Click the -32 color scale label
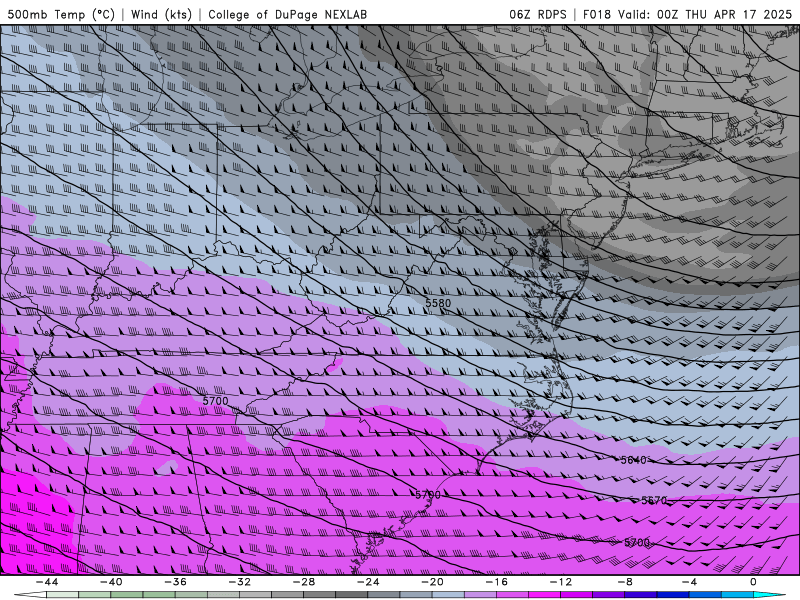Viewport: 800px width, 600px height. pyautogui.click(x=240, y=582)
